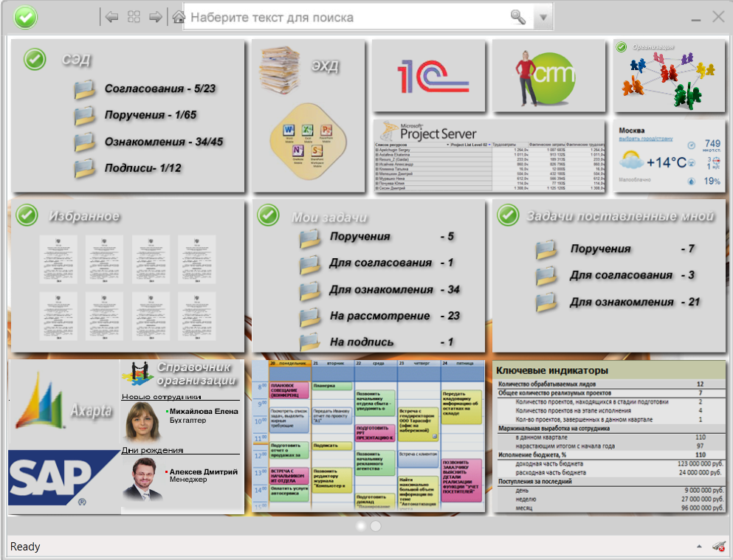This screenshot has height=560, width=733.
Task: Expand the search box dropdown arrow
Action: 543,17
